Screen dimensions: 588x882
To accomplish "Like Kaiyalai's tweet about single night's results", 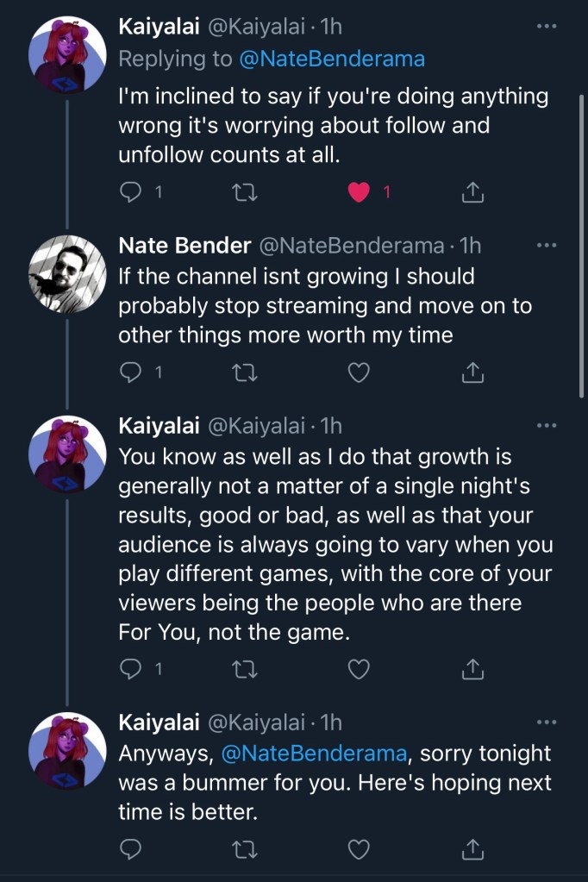I will (360, 669).
